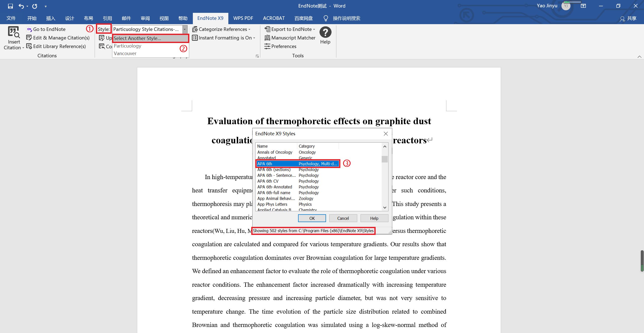Image resolution: width=644 pixels, height=333 pixels.
Task: Collapse the ribbon
Action: [x=639, y=57]
